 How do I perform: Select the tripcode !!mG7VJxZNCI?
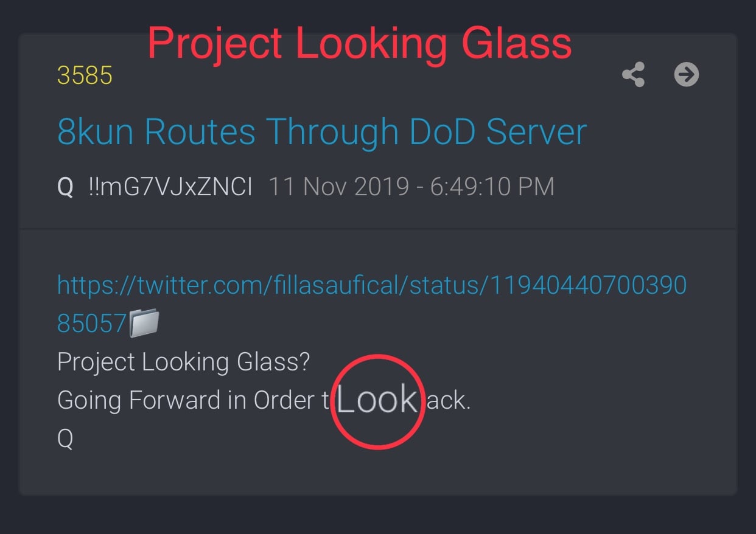click(170, 187)
